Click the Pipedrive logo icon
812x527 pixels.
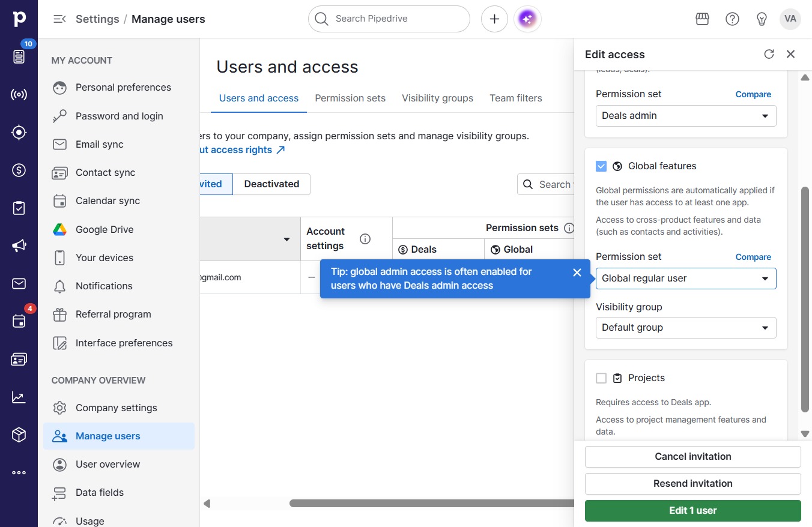click(x=19, y=19)
